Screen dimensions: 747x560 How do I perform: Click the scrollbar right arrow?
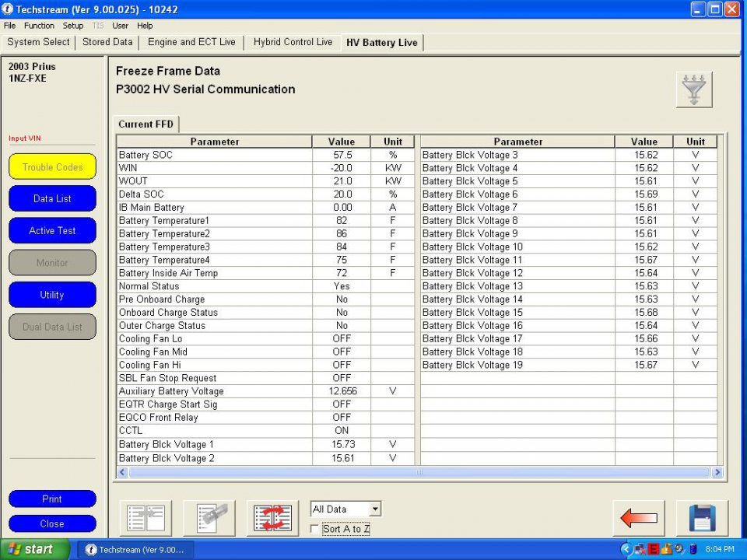717,472
